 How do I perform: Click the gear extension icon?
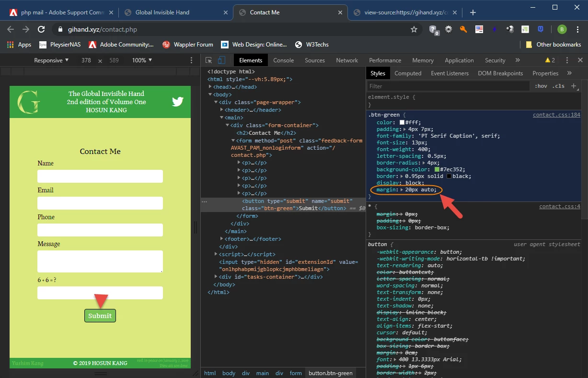(x=449, y=29)
